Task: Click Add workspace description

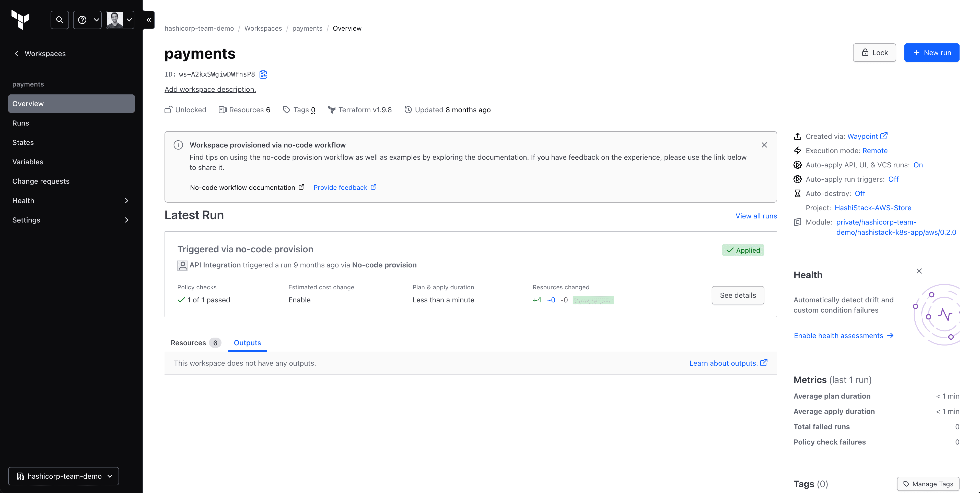Action: click(x=210, y=89)
